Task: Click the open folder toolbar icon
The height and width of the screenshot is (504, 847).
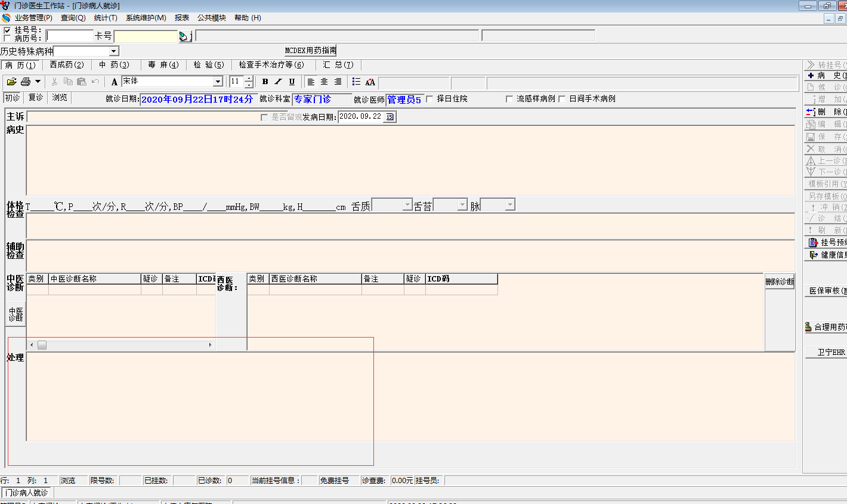Action: (11, 82)
